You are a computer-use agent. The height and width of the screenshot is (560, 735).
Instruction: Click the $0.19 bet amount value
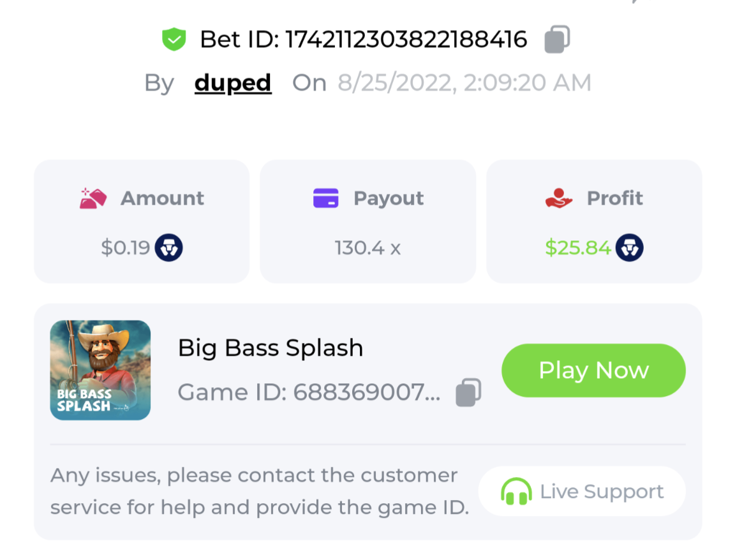pyautogui.click(x=125, y=247)
